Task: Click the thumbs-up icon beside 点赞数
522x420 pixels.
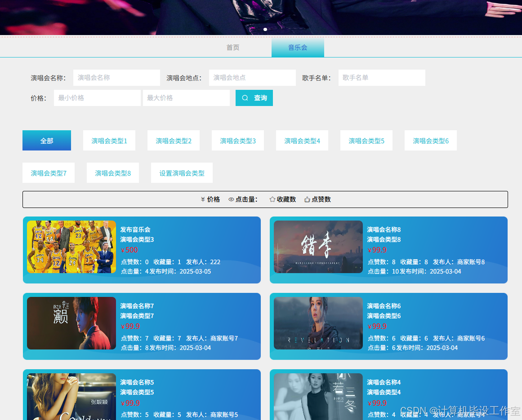Action: click(307, 199)
